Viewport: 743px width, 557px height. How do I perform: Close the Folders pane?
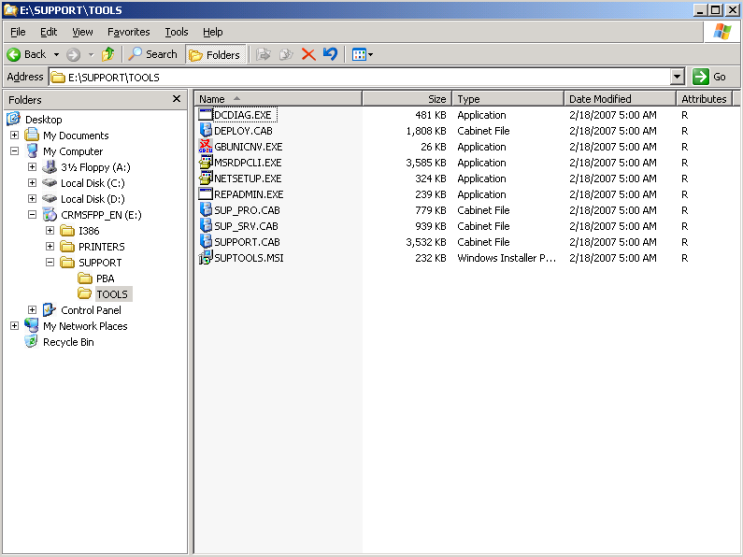tap(177, 99)
